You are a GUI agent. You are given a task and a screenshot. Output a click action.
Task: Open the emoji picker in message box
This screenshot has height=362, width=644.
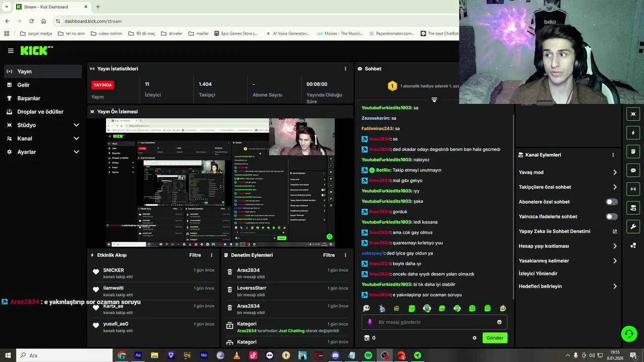click(x=500, y=322)
